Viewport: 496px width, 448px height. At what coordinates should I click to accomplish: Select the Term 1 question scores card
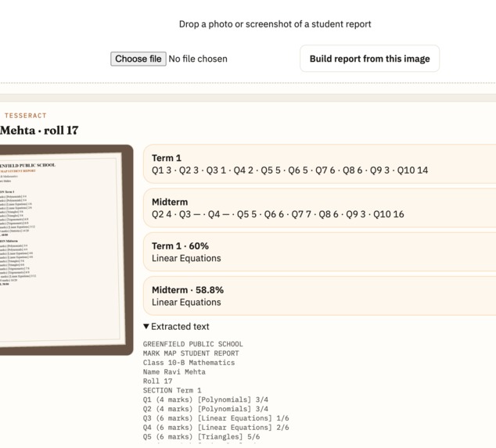pos(319,163)
